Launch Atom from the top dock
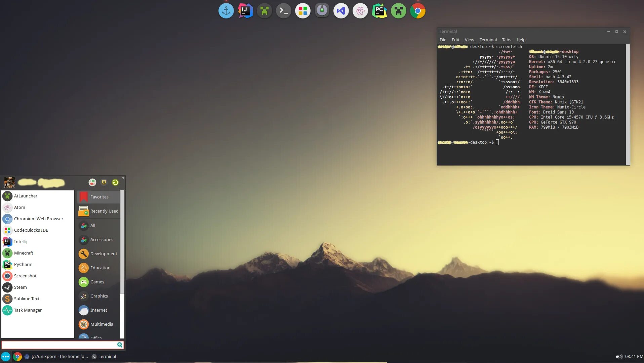This screenshot has height=363, width=644. [360, 11]
